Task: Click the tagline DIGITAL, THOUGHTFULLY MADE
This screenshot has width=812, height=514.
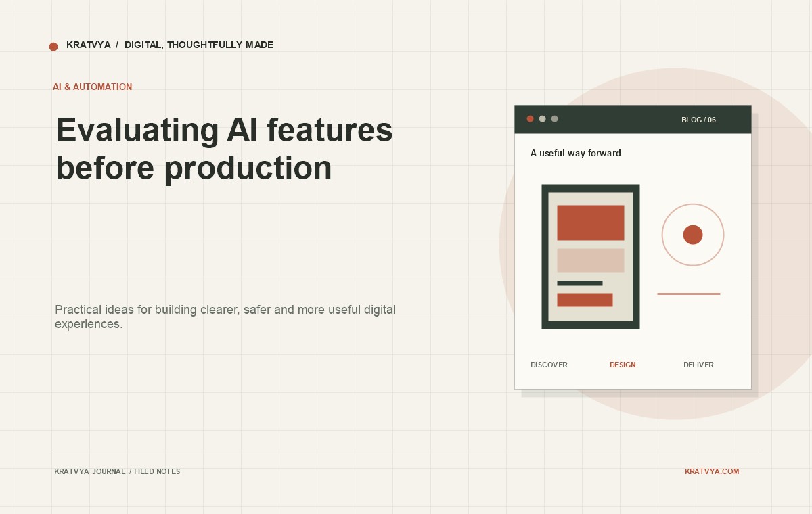Action: pos(199,45)
